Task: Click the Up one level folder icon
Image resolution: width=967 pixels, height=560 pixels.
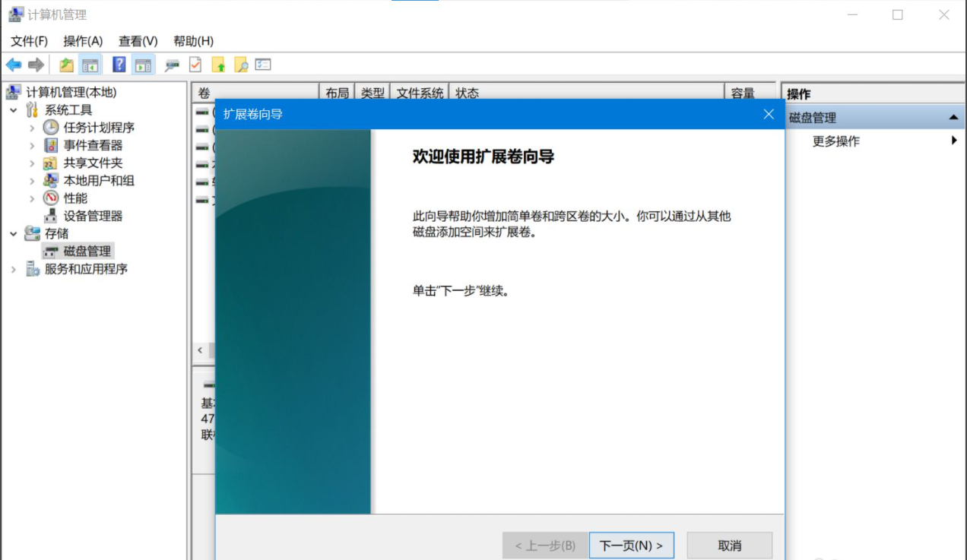Action: point(67,65)
